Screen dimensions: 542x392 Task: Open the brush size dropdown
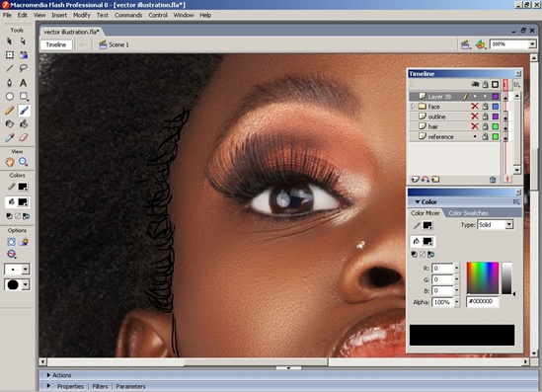point(26,269)
